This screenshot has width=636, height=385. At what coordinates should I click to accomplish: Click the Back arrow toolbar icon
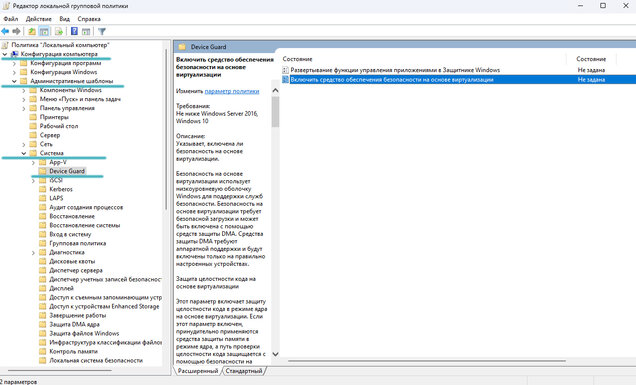point(5,31)
